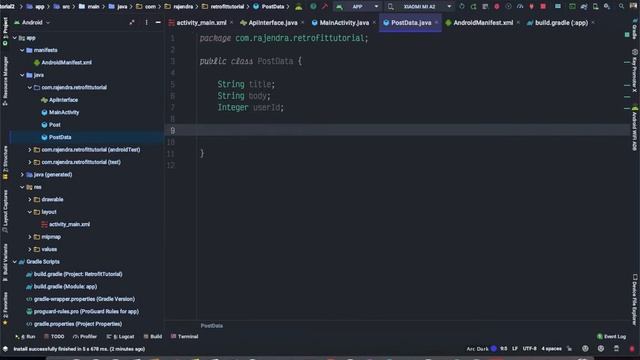The width and height of the screenshot is (640, 360).
Task: Click the Apply Changes refresh icon
Action: tap(462, 7)
